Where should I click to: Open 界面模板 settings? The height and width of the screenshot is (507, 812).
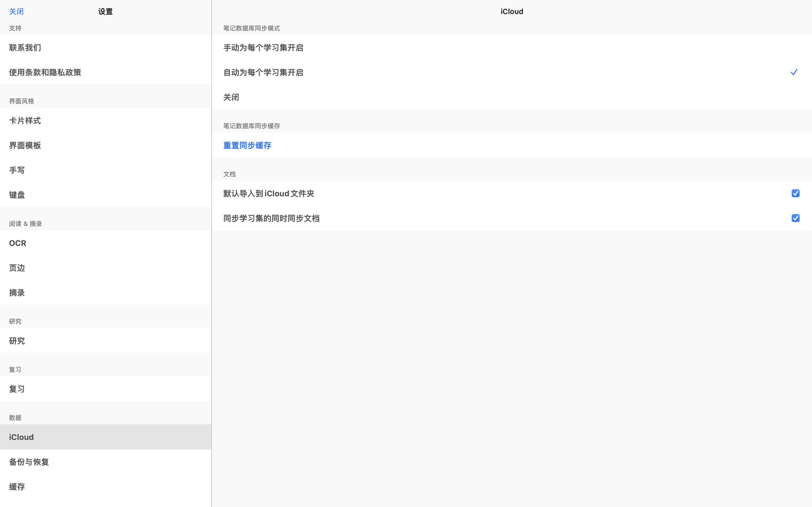25,145
